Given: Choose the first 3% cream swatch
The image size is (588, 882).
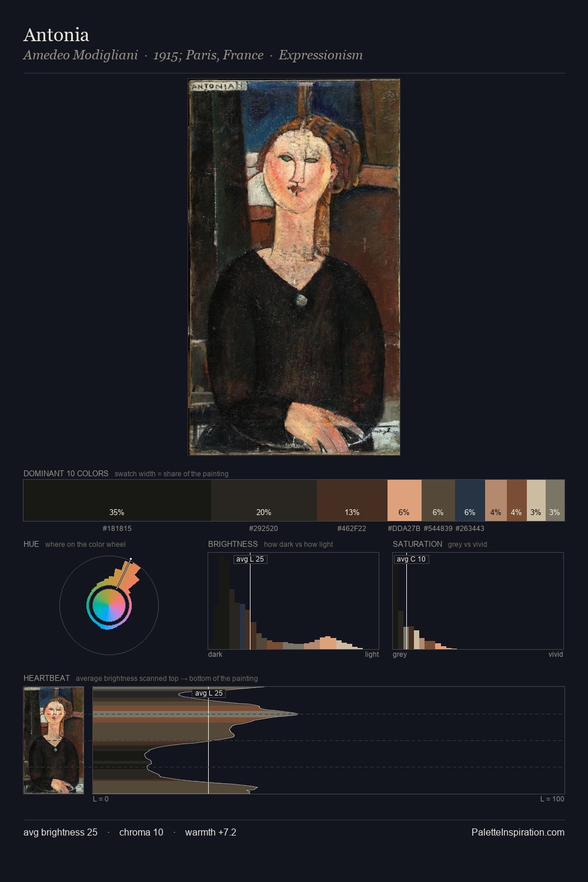Looking at the screenshot, I should 536,500.
